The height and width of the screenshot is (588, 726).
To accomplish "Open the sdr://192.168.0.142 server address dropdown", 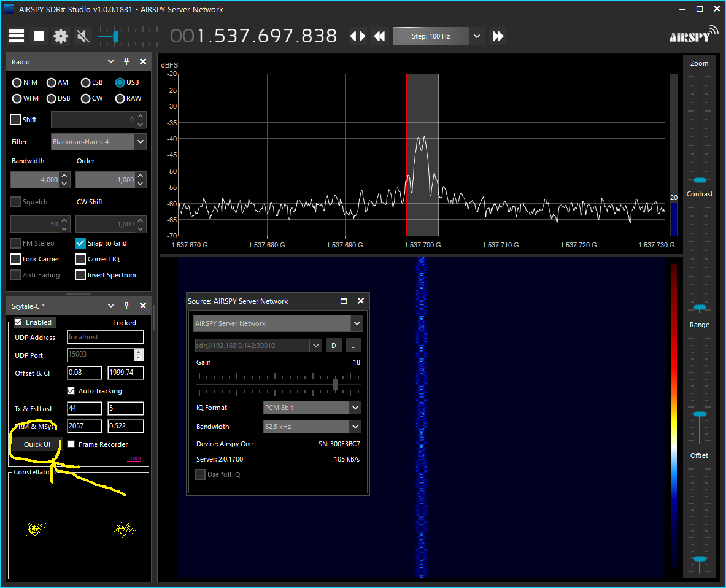I will click(x=316, y=346).
